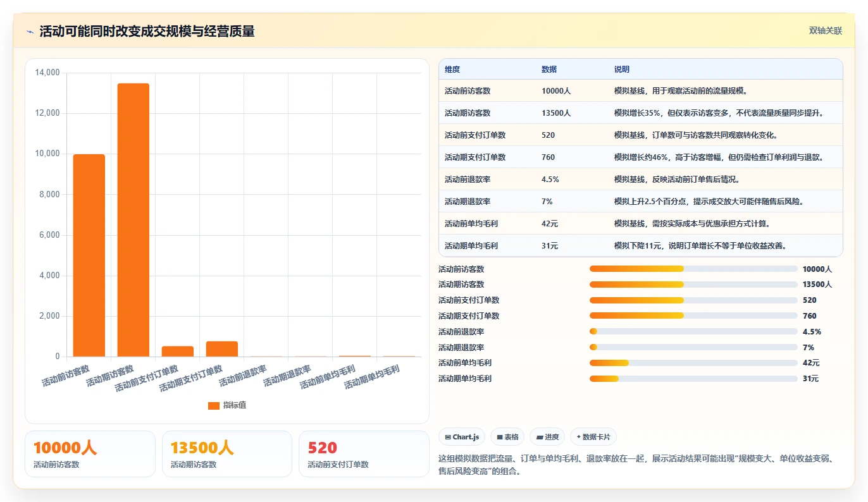Click the 活动期支付订单数 progress bar
This screenshot has width=868, height=502.
point(693,315)
